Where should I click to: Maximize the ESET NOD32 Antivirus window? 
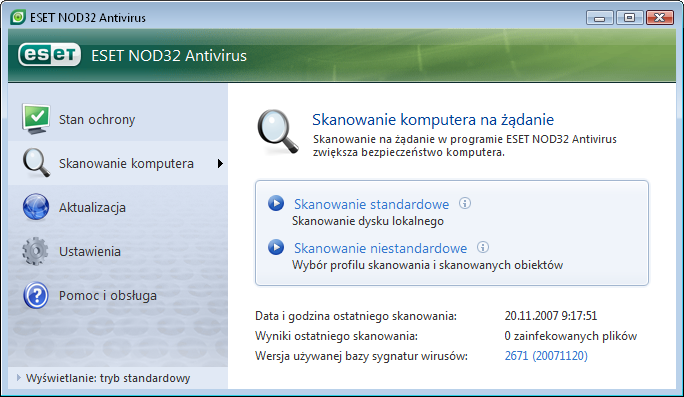click(629, 18)
